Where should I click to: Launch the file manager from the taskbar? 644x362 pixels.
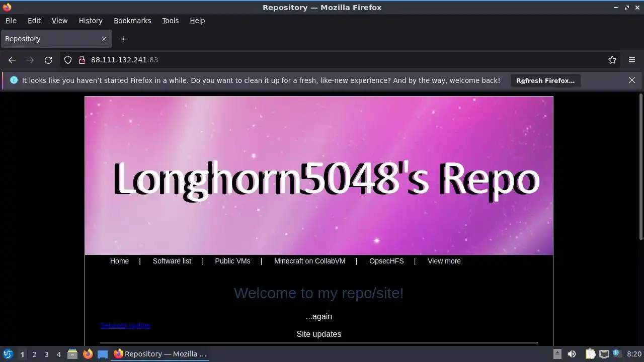(x=72, y=354)
